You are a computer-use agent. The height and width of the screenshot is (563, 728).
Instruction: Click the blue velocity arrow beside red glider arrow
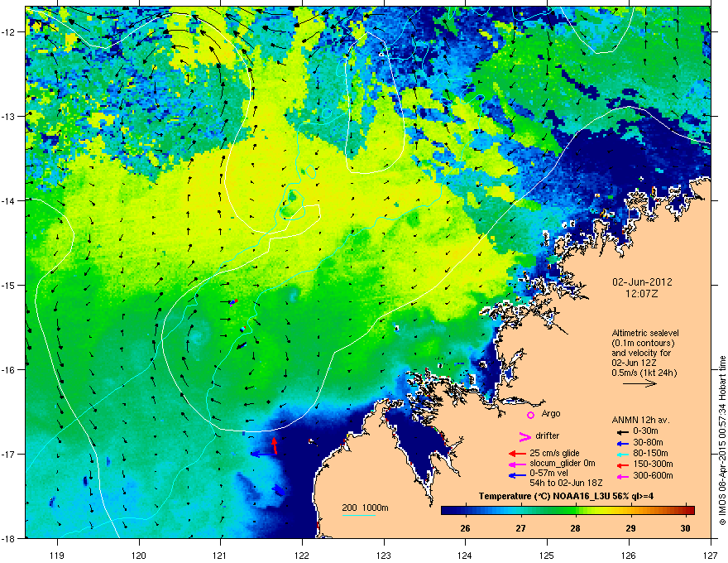pyautogui.click(x=262, y=454)
